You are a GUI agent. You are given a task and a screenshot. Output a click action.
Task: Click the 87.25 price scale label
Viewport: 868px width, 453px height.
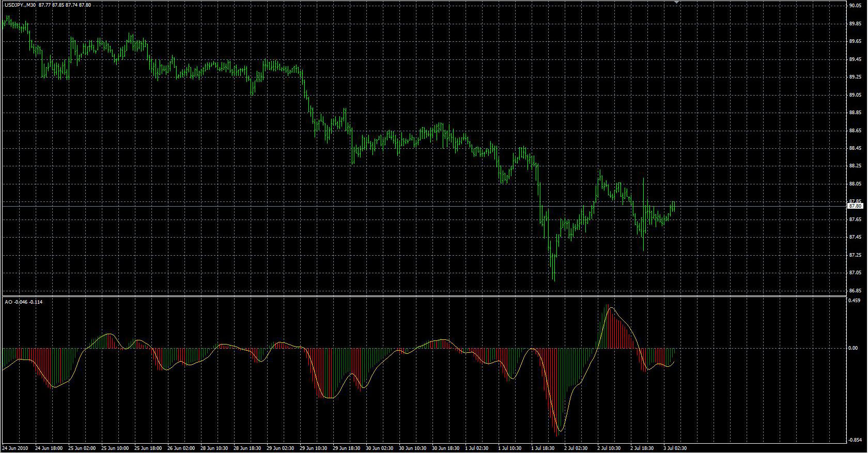[855, 255]
